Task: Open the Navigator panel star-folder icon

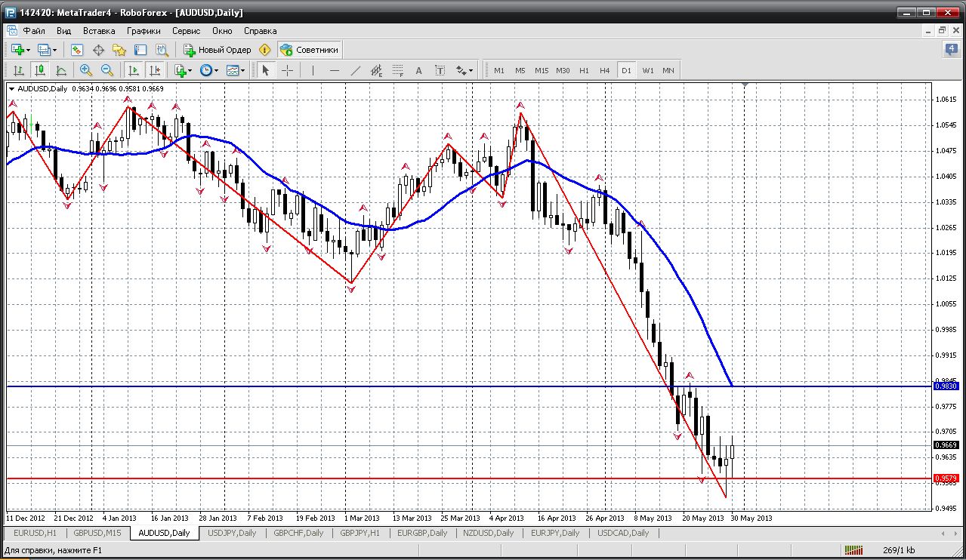Action: 119,50
